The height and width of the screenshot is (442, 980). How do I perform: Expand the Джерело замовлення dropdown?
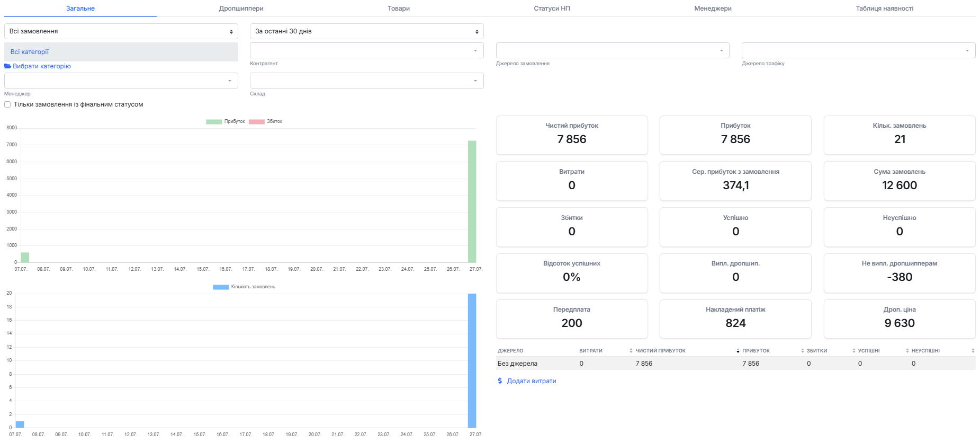coord(613,50)
